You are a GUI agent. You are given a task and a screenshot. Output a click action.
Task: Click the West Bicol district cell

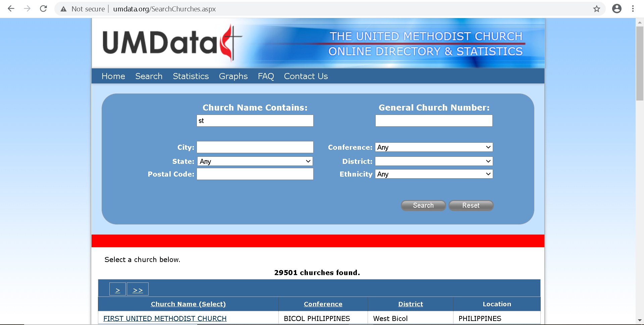pyautogui.click(x=390, y=319)
